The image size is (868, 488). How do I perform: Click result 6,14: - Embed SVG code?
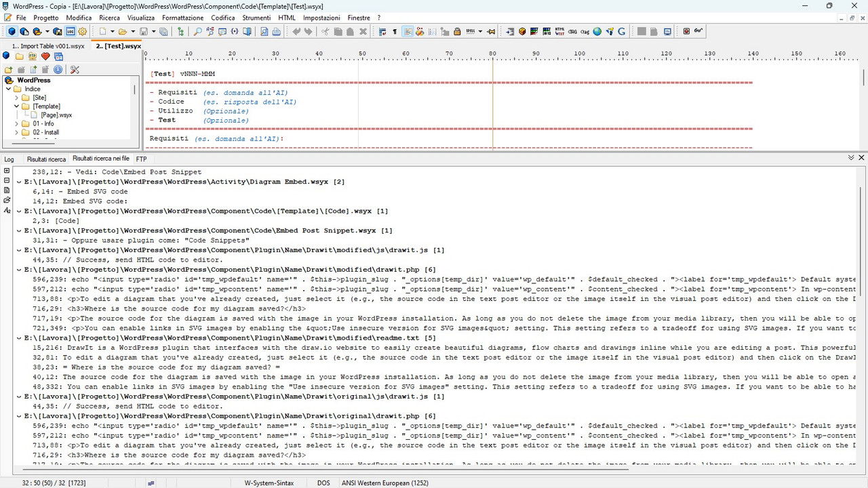tap(80, 192)
